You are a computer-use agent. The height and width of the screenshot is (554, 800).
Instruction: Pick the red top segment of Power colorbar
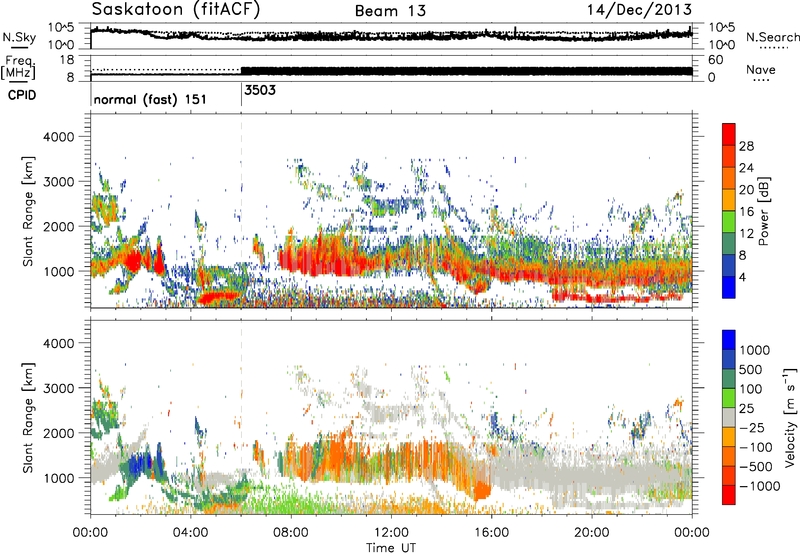pyautogui.click(x=729, y=134)
